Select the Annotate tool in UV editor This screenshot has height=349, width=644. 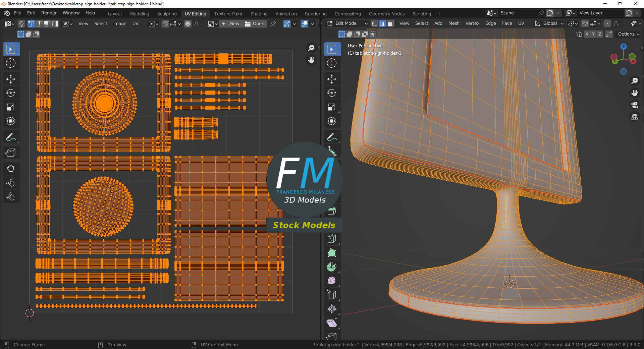point(11,137)
